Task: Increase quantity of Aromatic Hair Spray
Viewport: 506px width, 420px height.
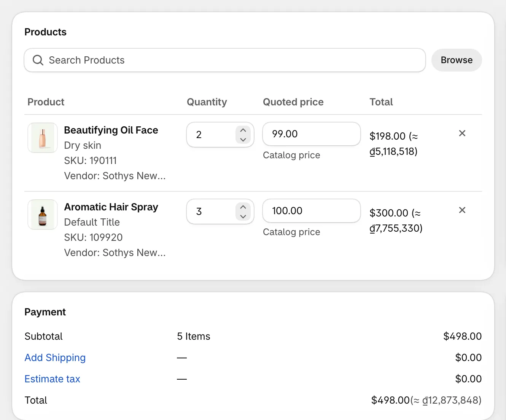Action: point(243,207)
